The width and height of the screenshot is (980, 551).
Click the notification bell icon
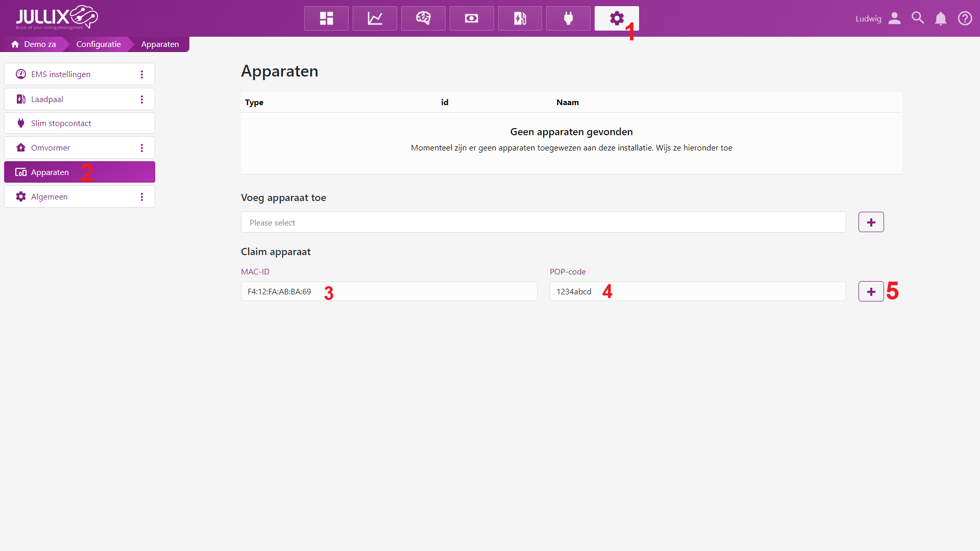pyautogui.click(x=941, y=18)
